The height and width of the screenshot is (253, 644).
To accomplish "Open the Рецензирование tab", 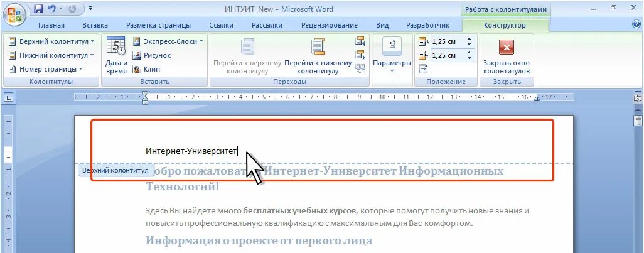I will [330, 25].
